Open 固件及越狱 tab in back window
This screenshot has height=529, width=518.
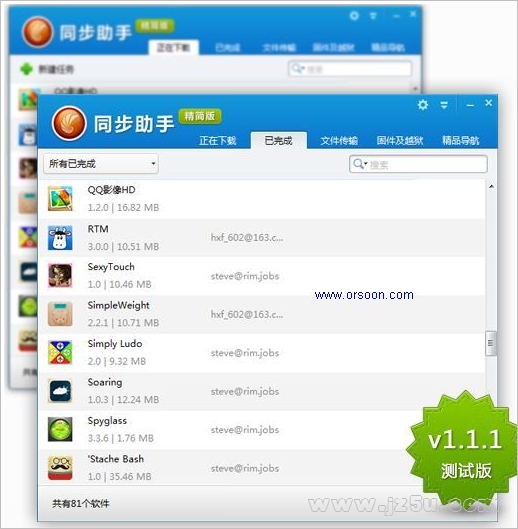(x=333, y=48)
